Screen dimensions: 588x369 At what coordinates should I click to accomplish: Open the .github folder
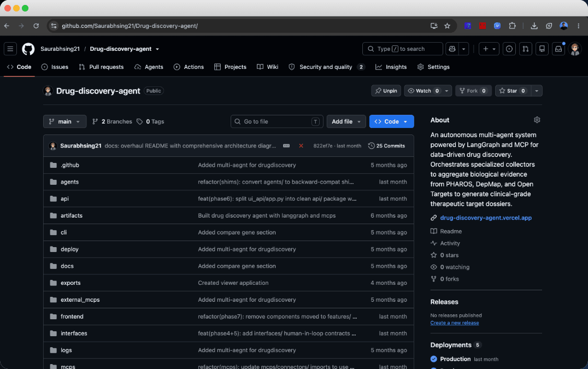pos(70,165)
